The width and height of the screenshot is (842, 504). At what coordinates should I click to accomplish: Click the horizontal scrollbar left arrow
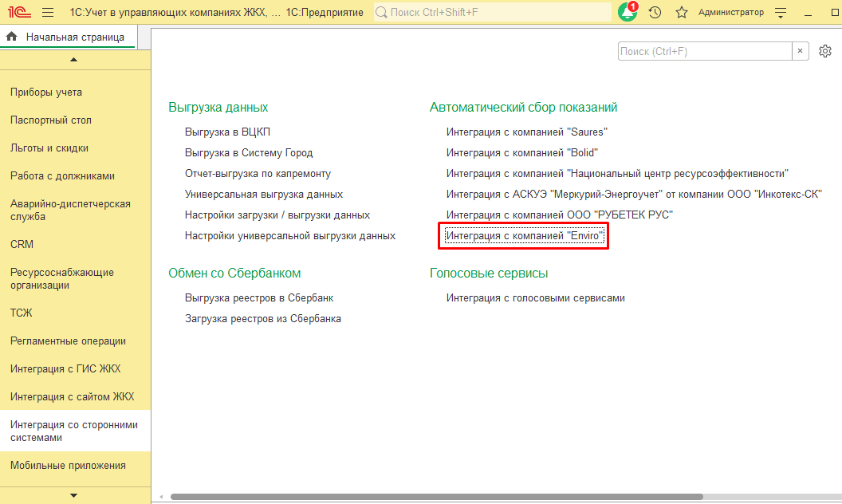tap(160, 497)
